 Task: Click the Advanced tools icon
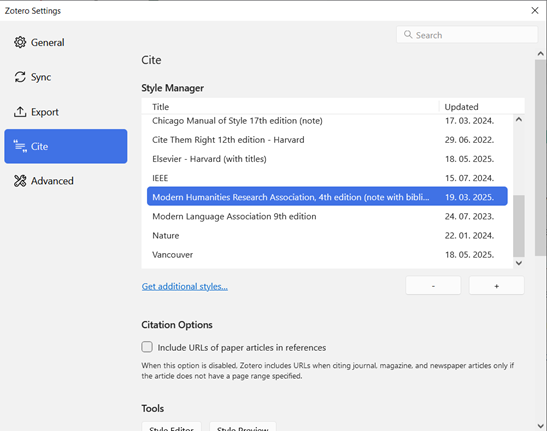coord(20,181)
